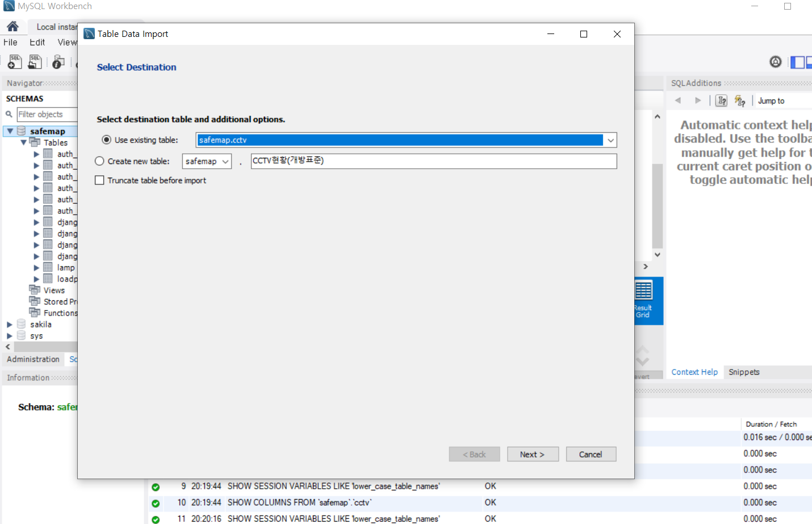Click success status icon on log row 11

pos(156,519)
